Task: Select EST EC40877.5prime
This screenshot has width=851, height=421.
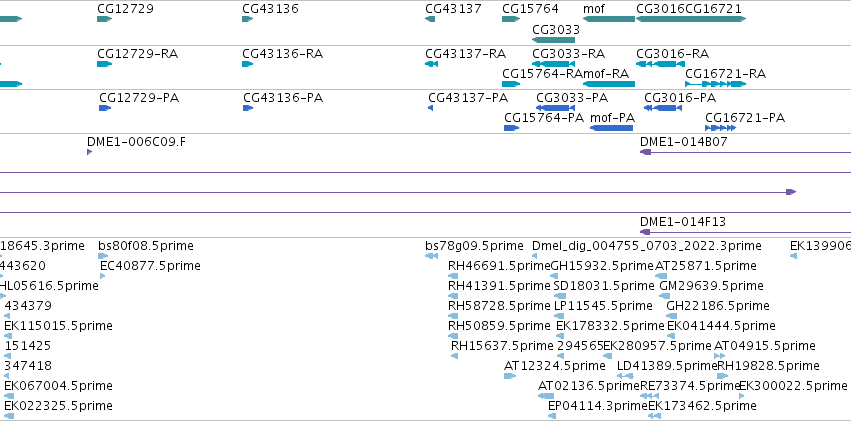Action: [150, 266]
